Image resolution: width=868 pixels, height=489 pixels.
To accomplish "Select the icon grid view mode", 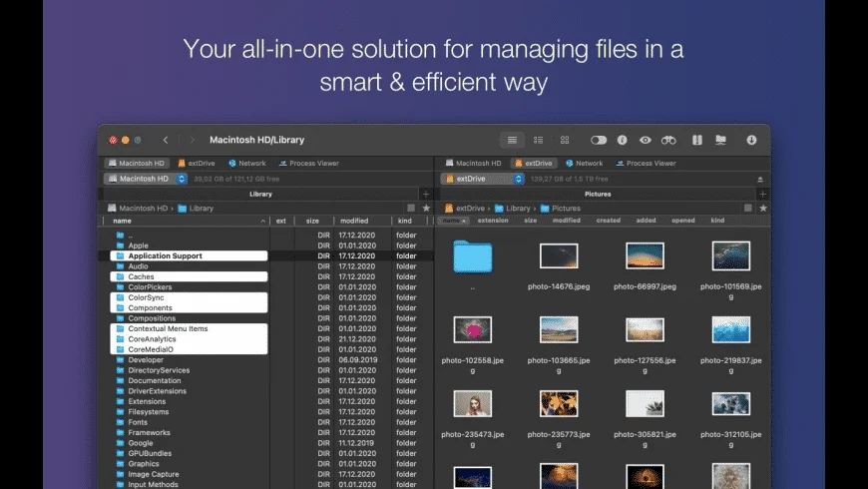I will point(565,140).
